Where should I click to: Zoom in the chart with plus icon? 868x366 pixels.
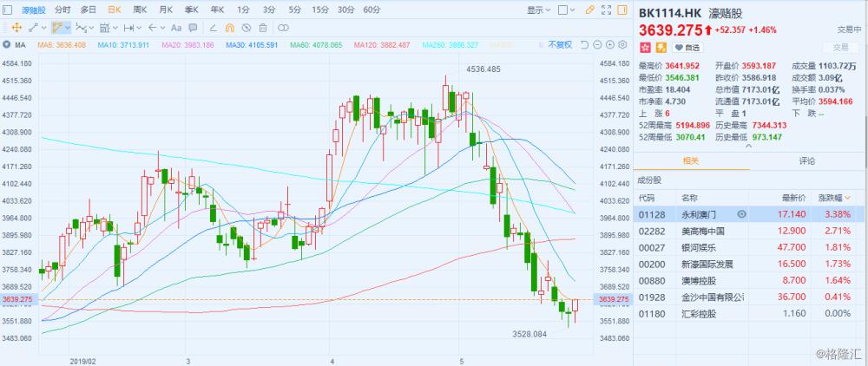tap(610, 45)
